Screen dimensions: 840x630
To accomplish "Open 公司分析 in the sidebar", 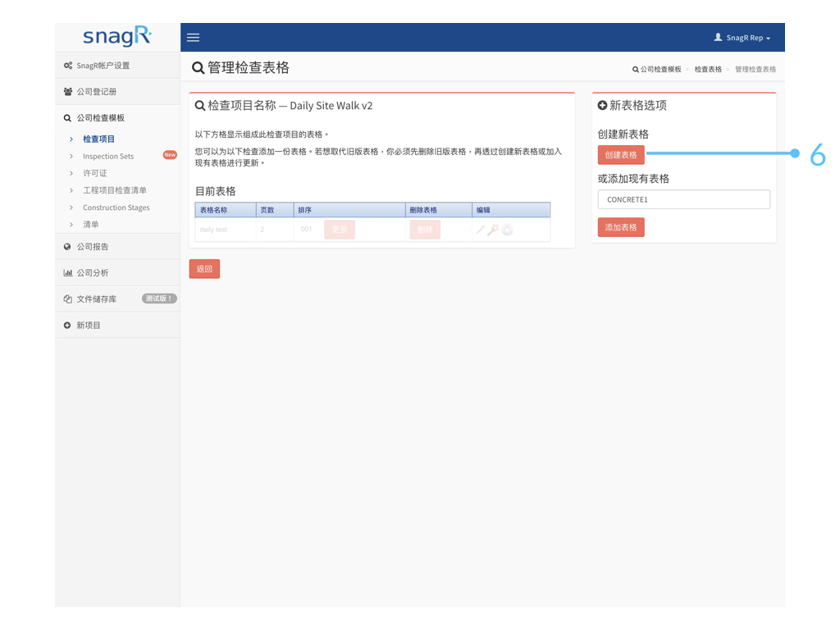I will pyautogui.click(x=117, y=272).
